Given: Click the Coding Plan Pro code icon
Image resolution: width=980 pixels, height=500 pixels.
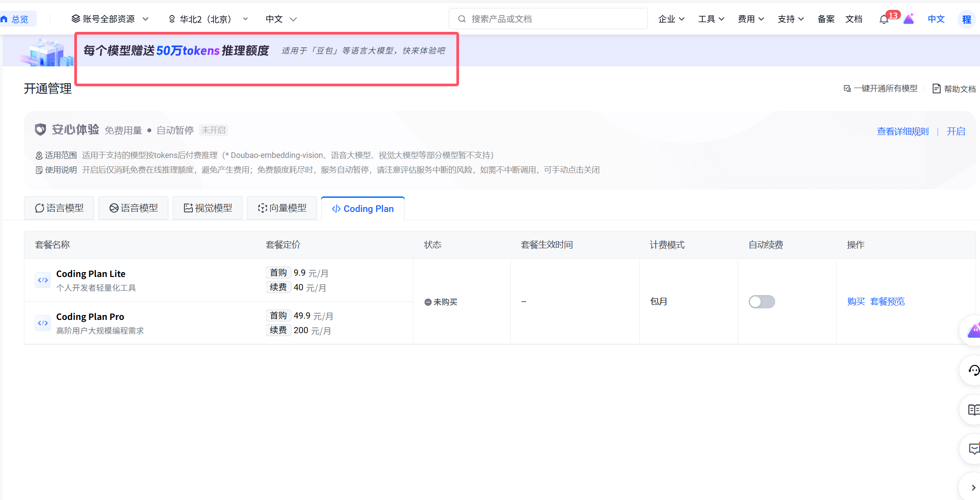Looking at the screenshot, I should click(x=43, y=323).
